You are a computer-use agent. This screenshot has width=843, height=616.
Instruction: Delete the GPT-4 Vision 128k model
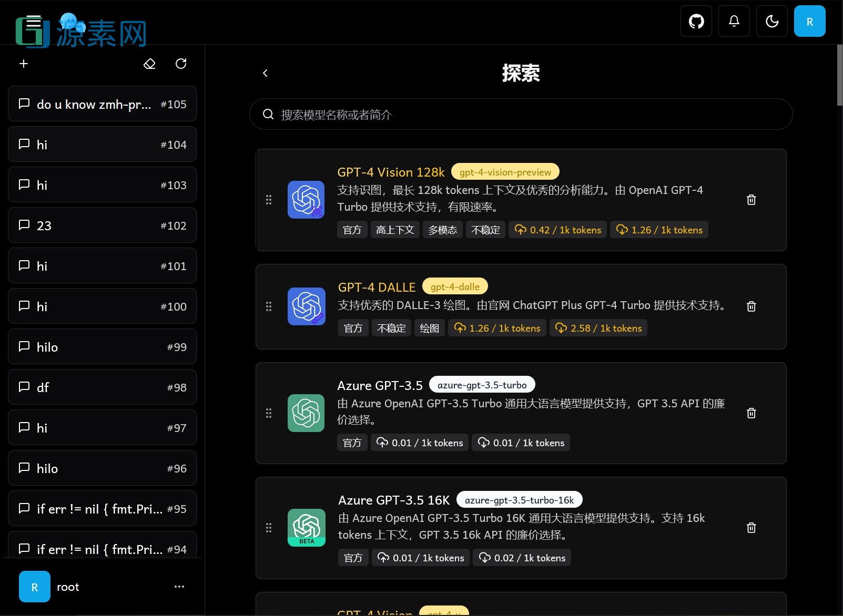pos(751,200)
